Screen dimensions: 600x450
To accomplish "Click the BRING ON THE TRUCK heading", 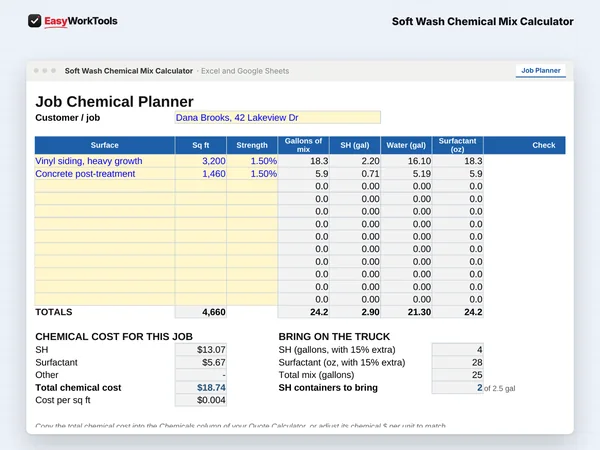I will (x=334, y=337).
